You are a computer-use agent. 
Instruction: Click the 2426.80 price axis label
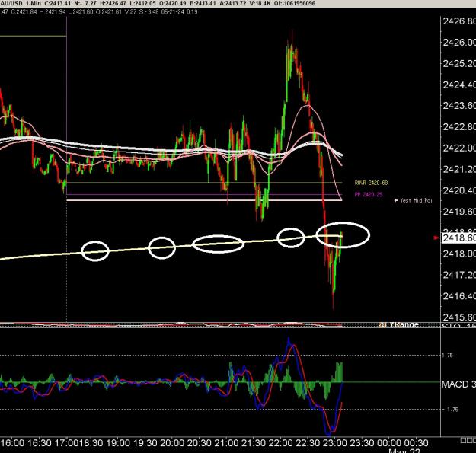tap(459, 21)
